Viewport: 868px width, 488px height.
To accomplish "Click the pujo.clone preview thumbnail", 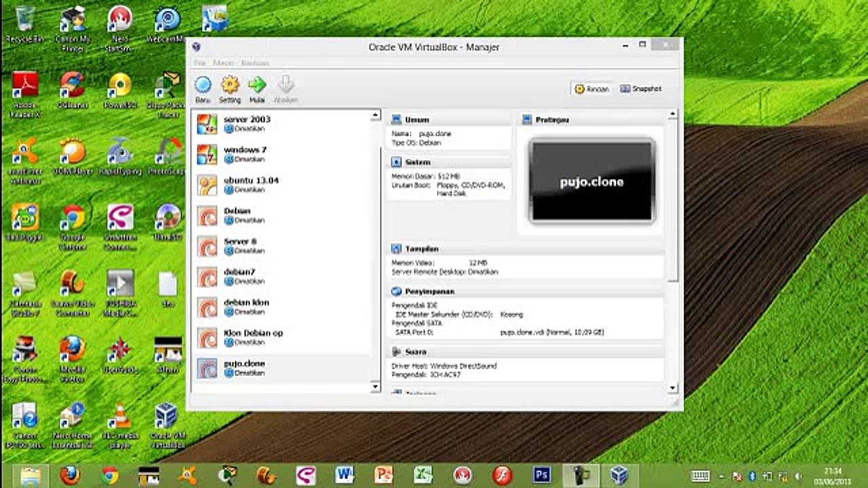I will (x=591, y=182).
